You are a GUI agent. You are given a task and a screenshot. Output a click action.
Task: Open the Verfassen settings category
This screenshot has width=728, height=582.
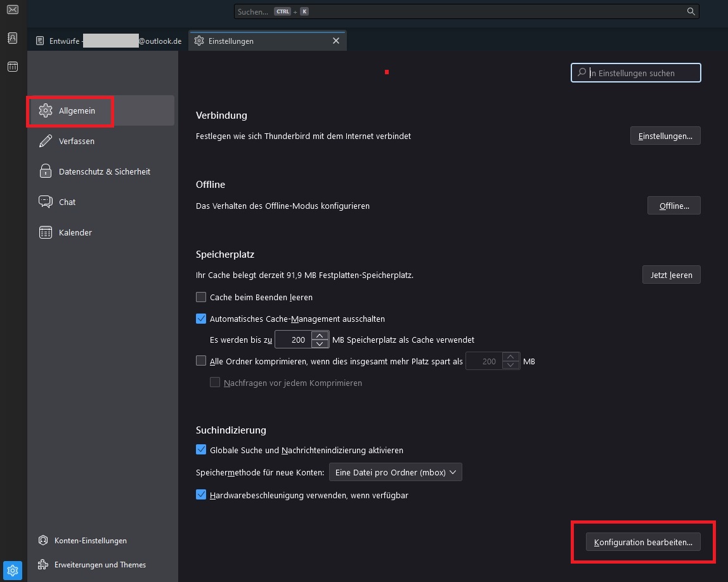[x=101, y=141]
